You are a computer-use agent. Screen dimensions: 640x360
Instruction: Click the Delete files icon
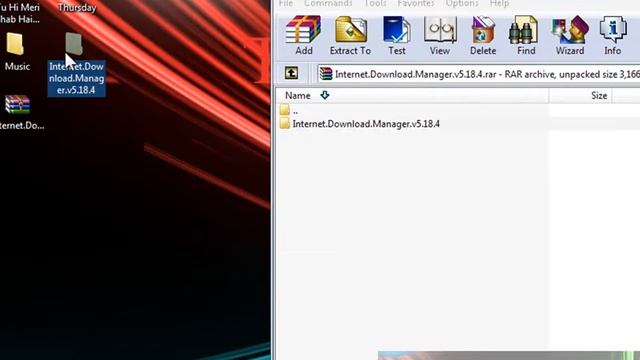(483, 35)
